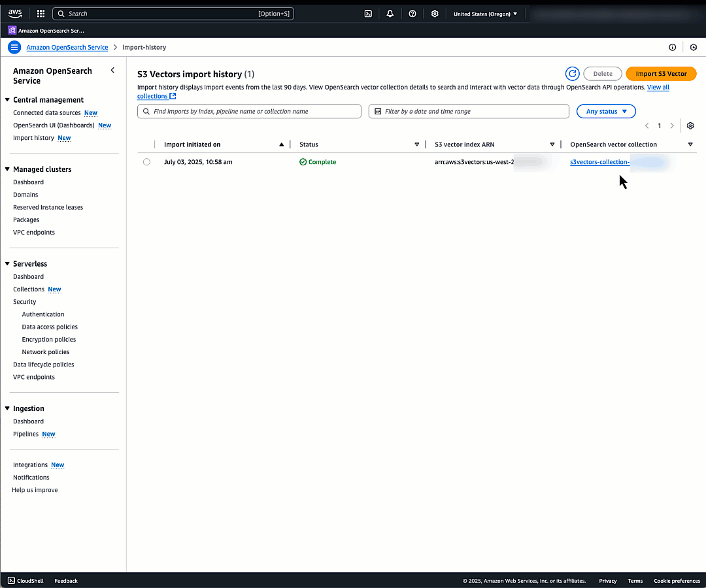Open Connected data sources in sidebar
The image size is (706, 588).
47,113
